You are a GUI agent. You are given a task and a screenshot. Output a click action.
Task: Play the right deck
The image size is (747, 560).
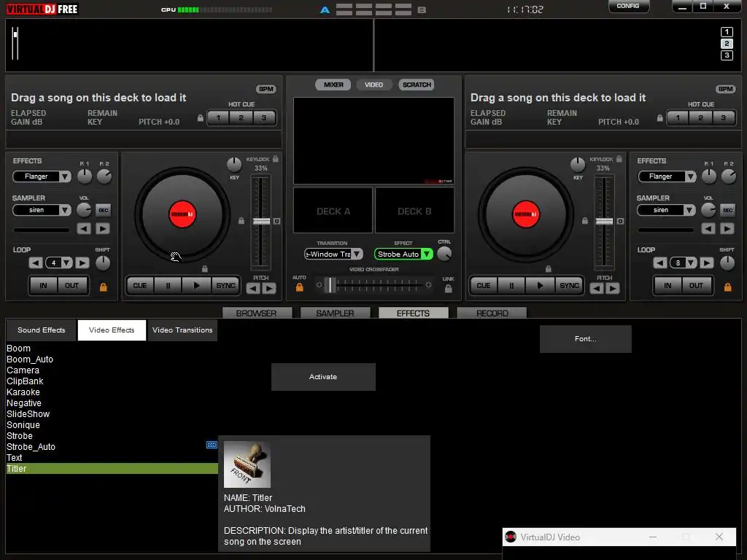tap(540, 286)
